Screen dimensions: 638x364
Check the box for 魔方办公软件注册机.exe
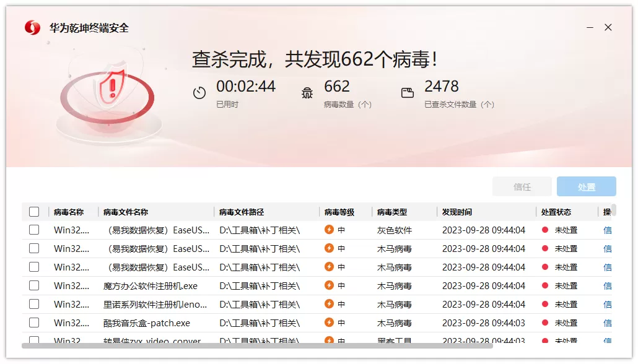[34, 285]
